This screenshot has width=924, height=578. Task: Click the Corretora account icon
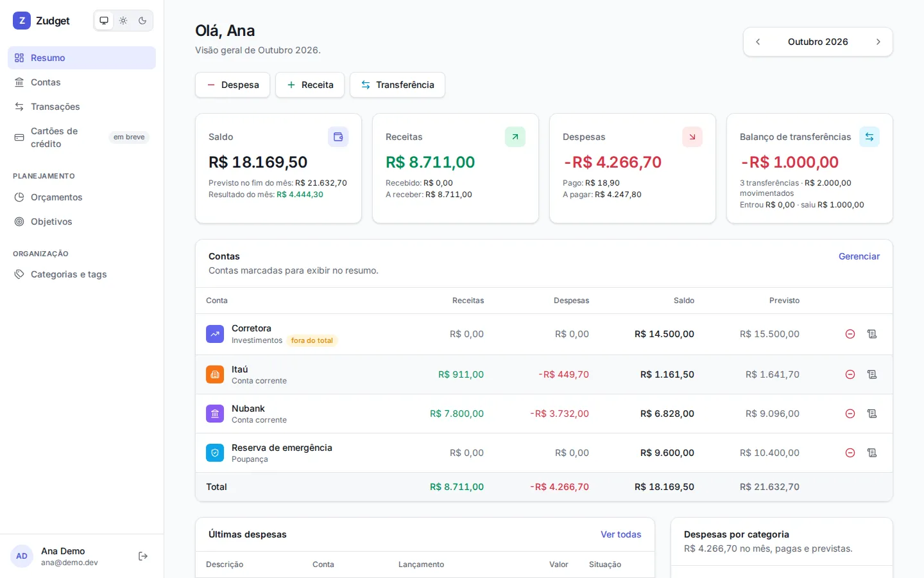pyautogui.click(x=215, y=334)
